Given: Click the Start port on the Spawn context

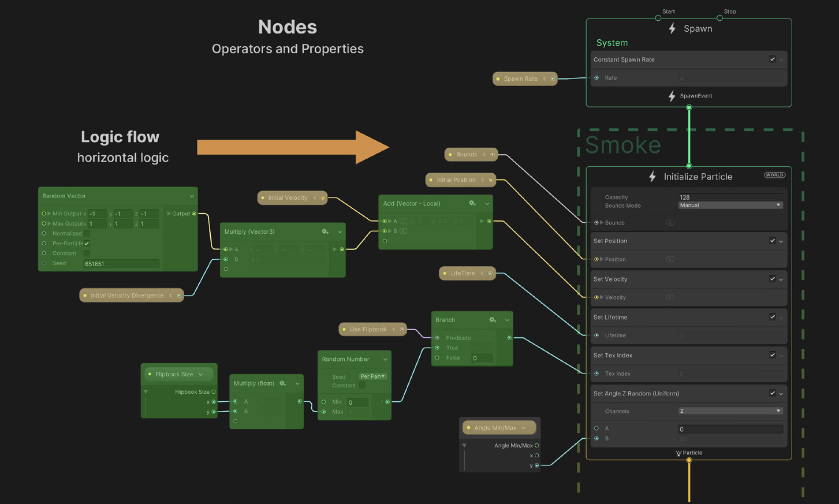Looking at the screenshot, I should 658,18.
